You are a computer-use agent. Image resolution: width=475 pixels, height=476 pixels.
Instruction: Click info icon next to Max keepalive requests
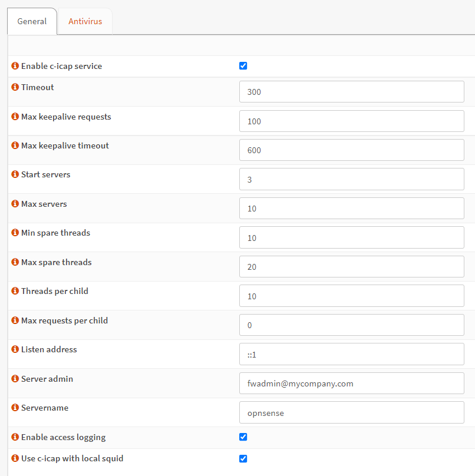pos(15,117)
